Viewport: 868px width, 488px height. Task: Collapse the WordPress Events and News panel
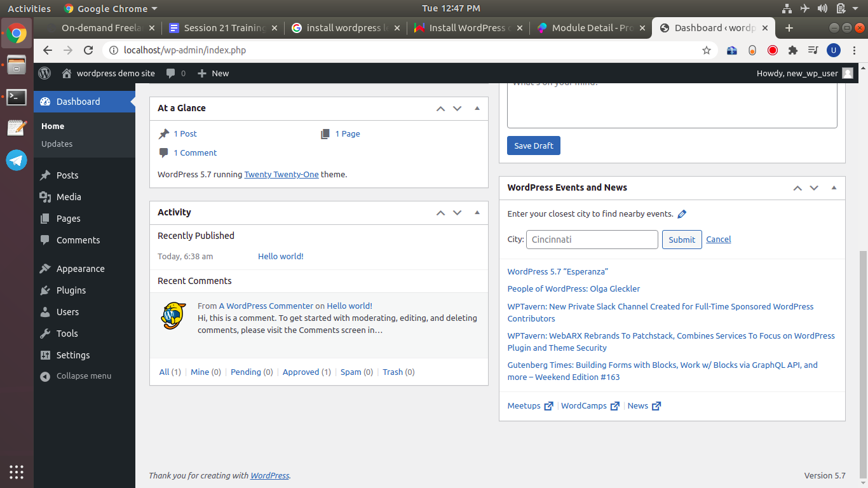pyautogui.click(x=834, y=187)
